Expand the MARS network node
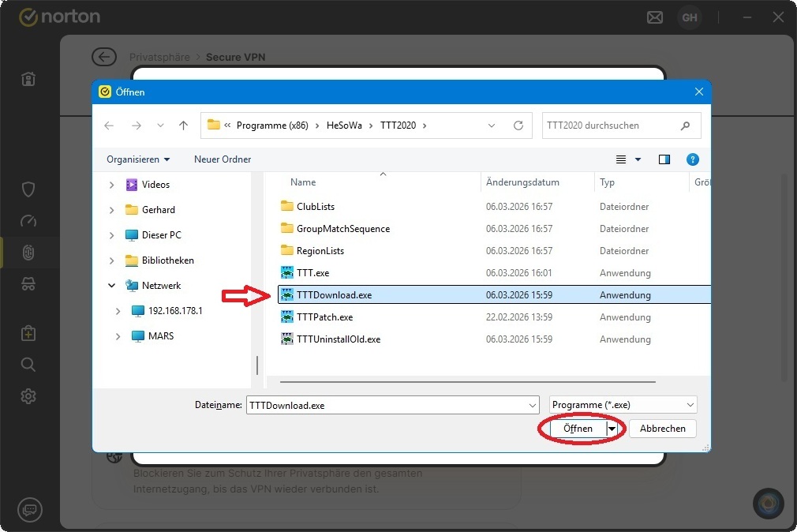This screenshot has height=532, width=797. pyautogui.click(x=118, y=336)
